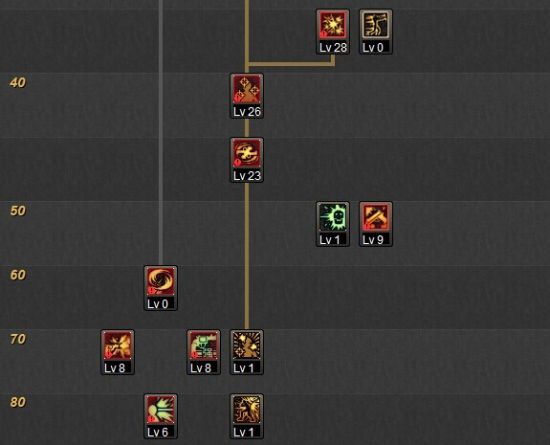Click the level 50 tier label
Screen dimensions: 550x445
tap(18, 211)
